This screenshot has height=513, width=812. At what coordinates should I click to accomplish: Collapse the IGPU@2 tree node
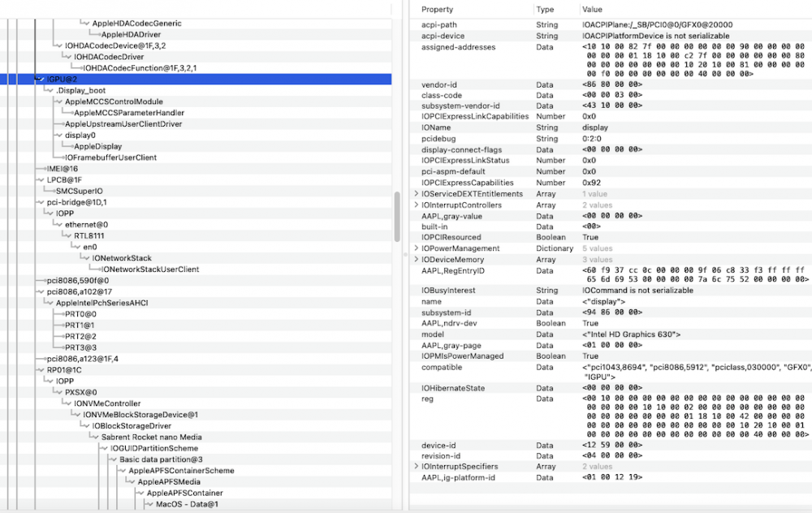[x=41, y=80]
